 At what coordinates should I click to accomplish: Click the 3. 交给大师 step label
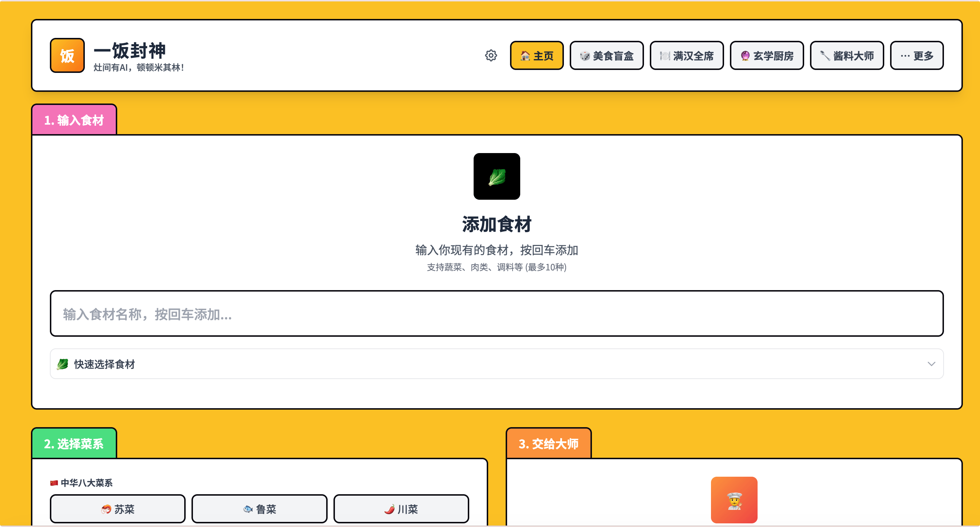click(x=548, y=444)
